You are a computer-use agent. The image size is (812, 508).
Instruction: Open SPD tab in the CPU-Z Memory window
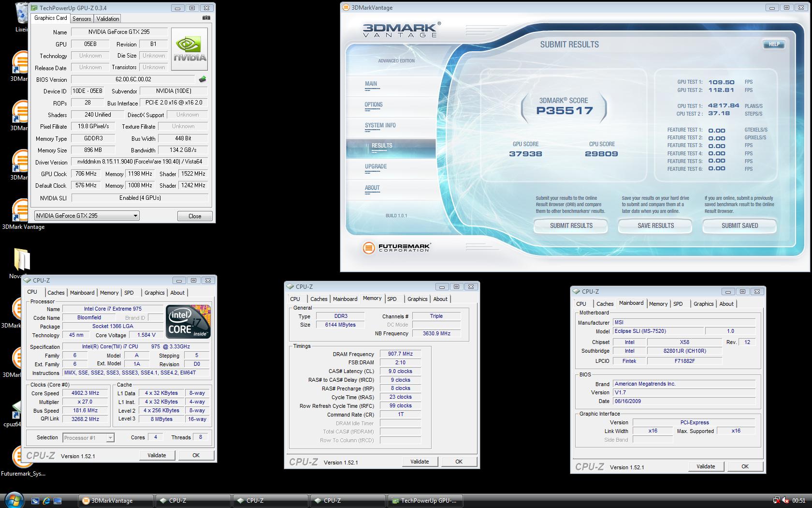[392, 299]
